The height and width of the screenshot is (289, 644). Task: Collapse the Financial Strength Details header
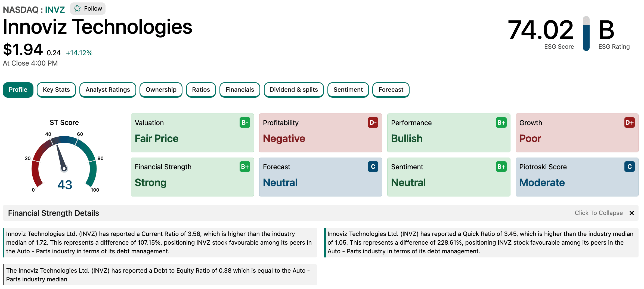click(54, 213)
